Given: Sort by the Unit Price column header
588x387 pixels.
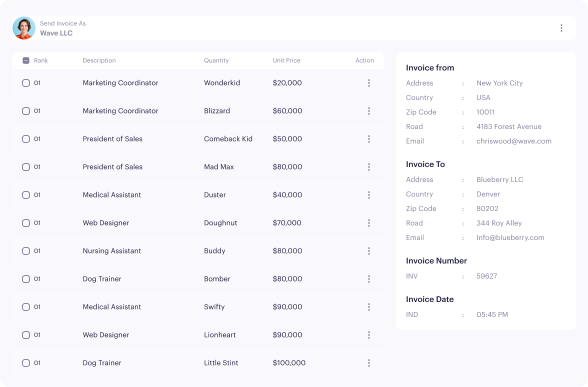Looking at the screenshot, I should point(286,60).
